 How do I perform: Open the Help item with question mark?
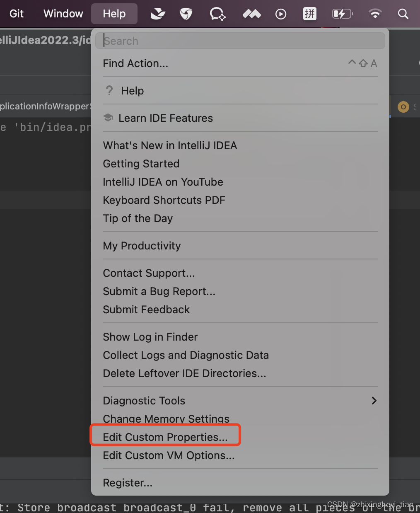[x=240, y=91]
